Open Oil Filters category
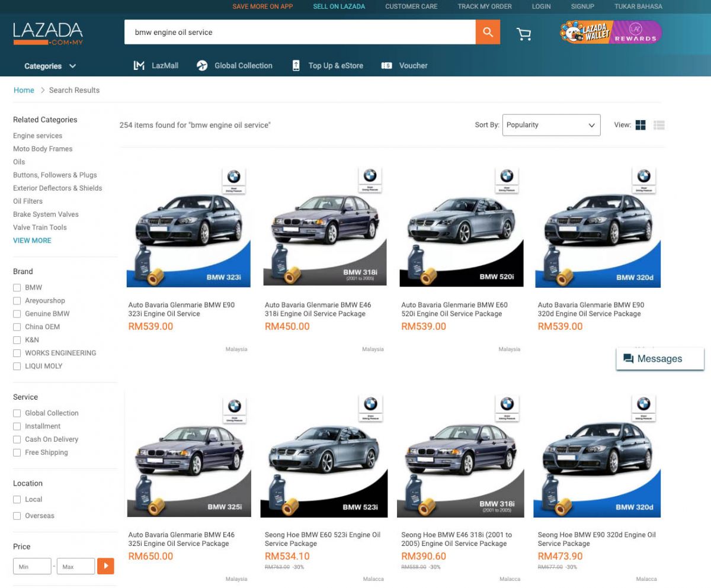Screen dimensions: 711x588 click(28, 201)
